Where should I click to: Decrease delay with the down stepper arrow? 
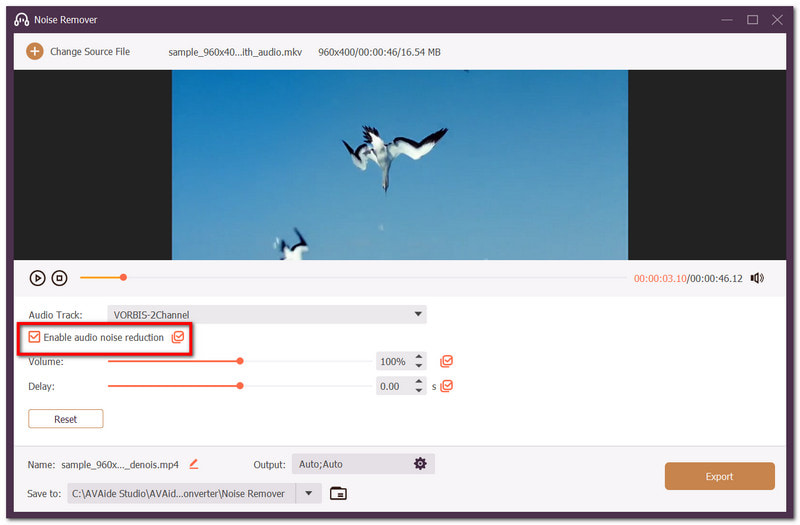[x=419, y=391]
